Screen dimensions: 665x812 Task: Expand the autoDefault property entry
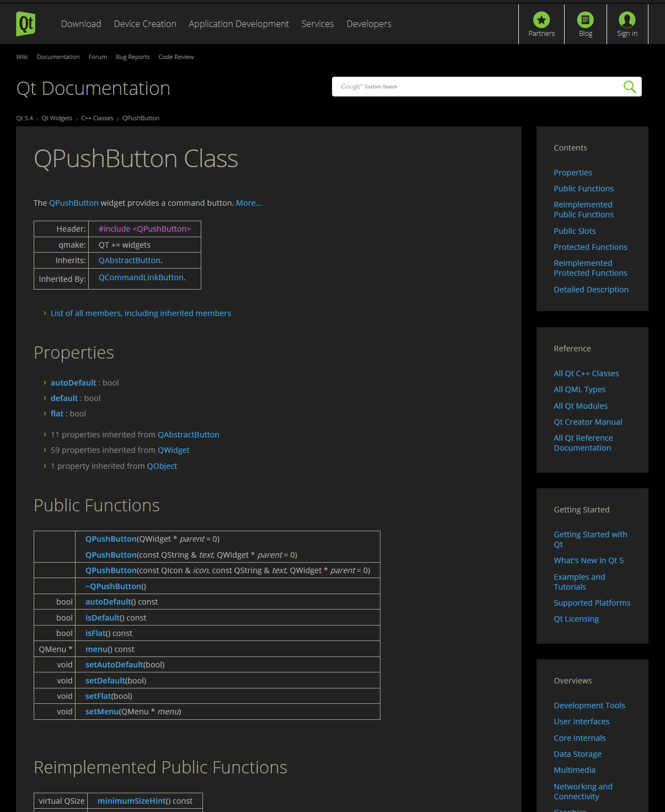[x=73, y=382]
